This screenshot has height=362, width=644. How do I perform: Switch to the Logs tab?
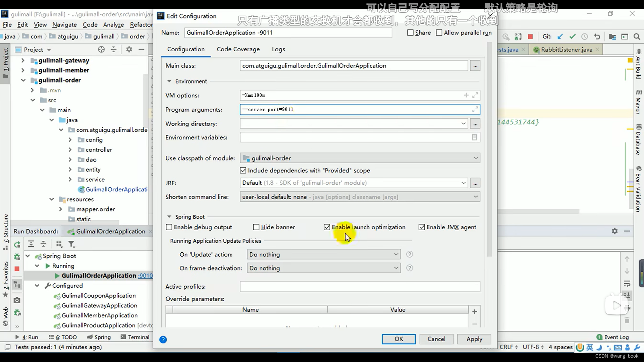[x=278, y=49]
